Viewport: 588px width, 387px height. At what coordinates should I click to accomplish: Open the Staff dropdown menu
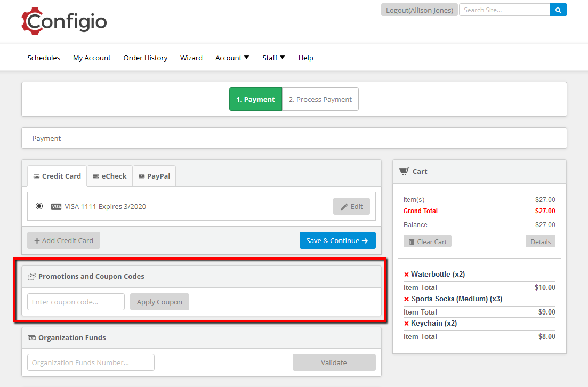[x=273, y=58]
